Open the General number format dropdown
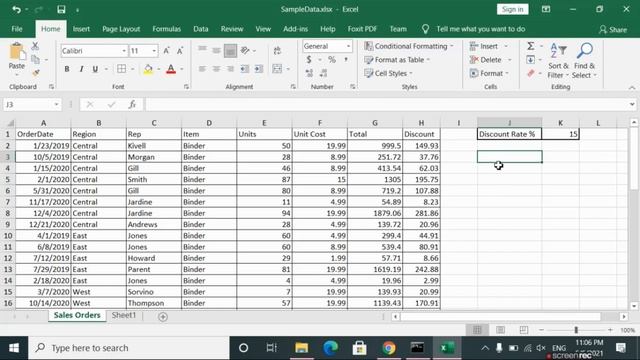 coord(348,46)
